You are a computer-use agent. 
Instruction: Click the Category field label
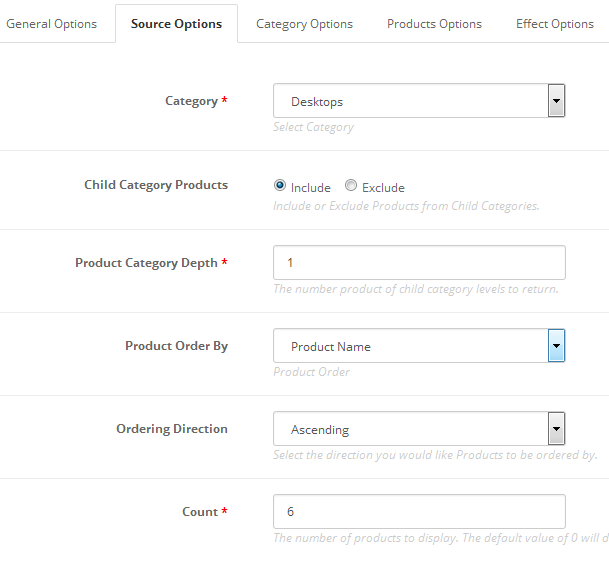(x=191, y=101)
